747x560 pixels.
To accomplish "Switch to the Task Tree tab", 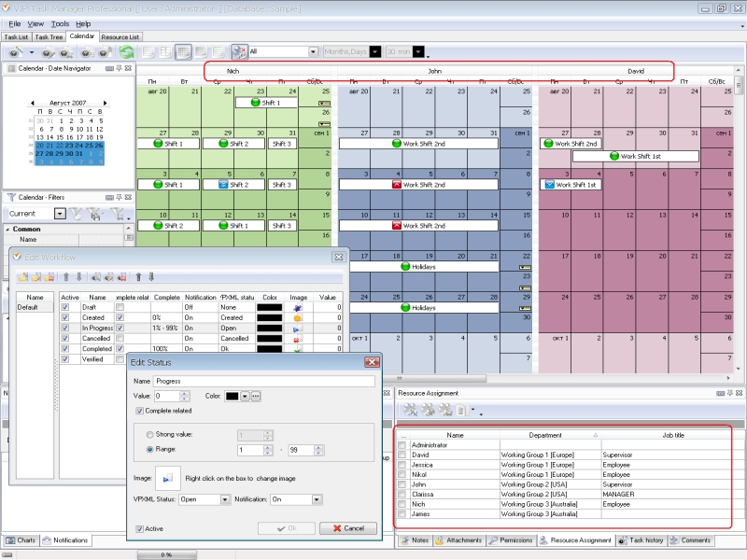I will (x=48, y=35).
